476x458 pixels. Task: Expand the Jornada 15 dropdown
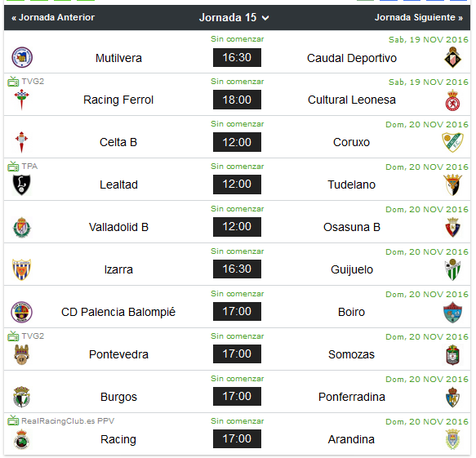pos(234,18)
